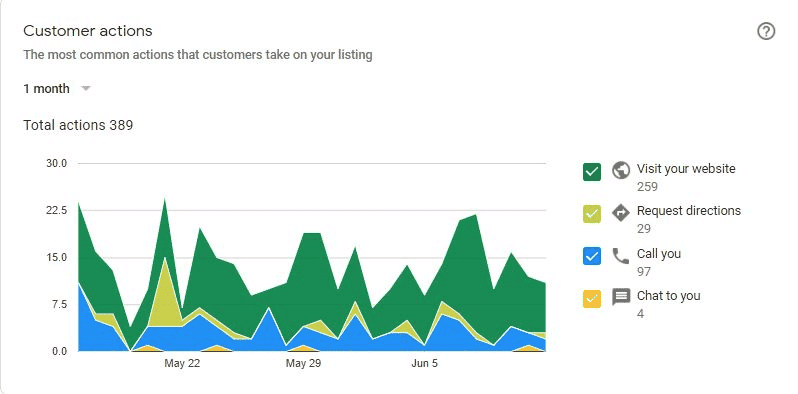This screenshot has width=798, height=394.
Task: Toggle the Call you checkbox
Action: (592, 257)
